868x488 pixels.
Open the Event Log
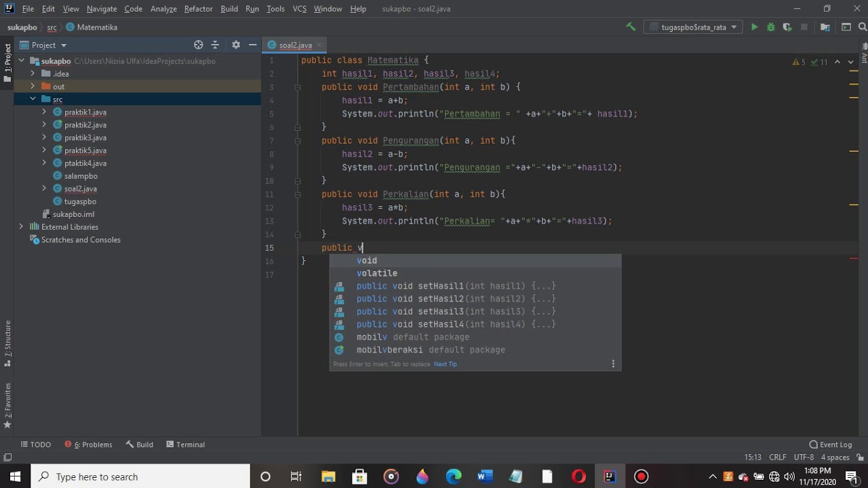point(830,445)
